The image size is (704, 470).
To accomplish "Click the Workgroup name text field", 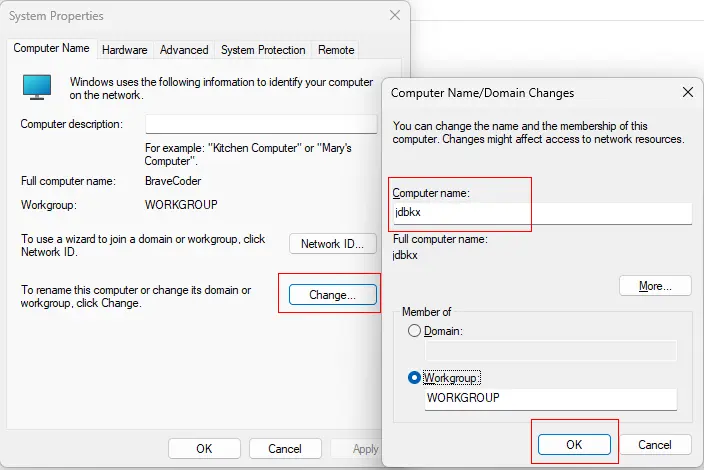I will coord(551,398).
